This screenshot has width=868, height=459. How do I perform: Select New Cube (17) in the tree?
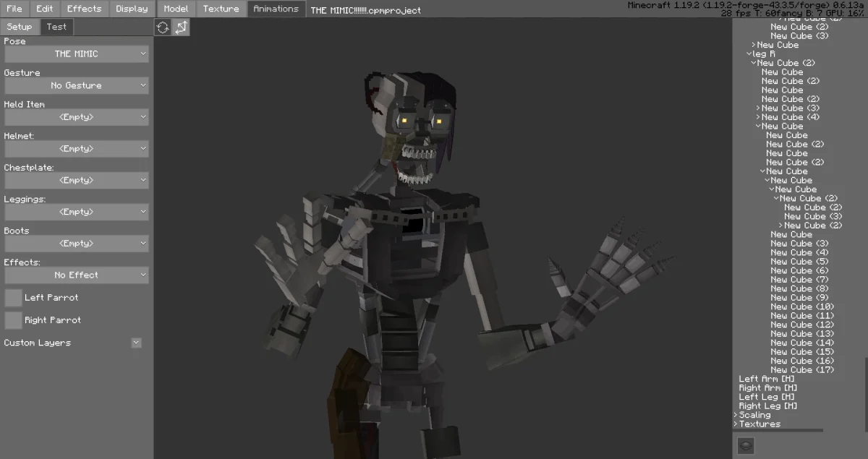click(x=802, y=370)
